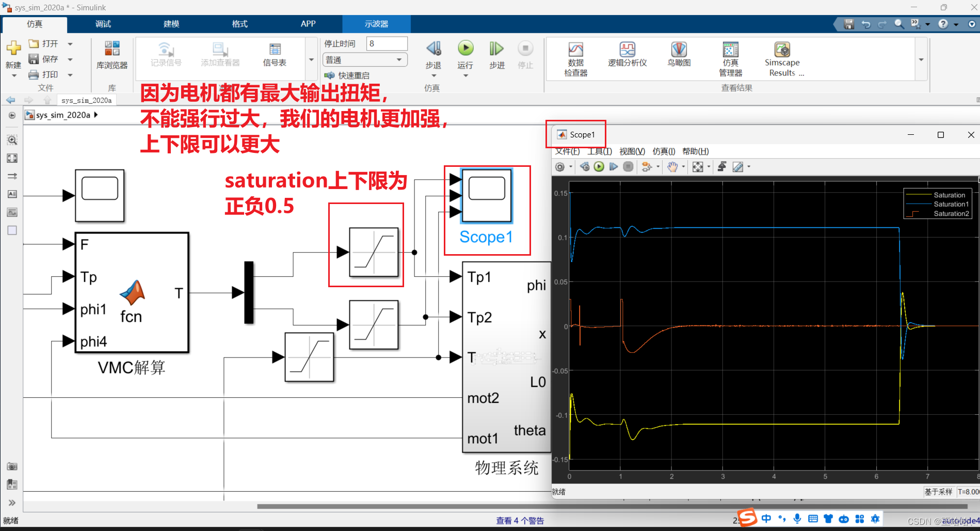Click the Help question mark icon

[x=943, y=24]
